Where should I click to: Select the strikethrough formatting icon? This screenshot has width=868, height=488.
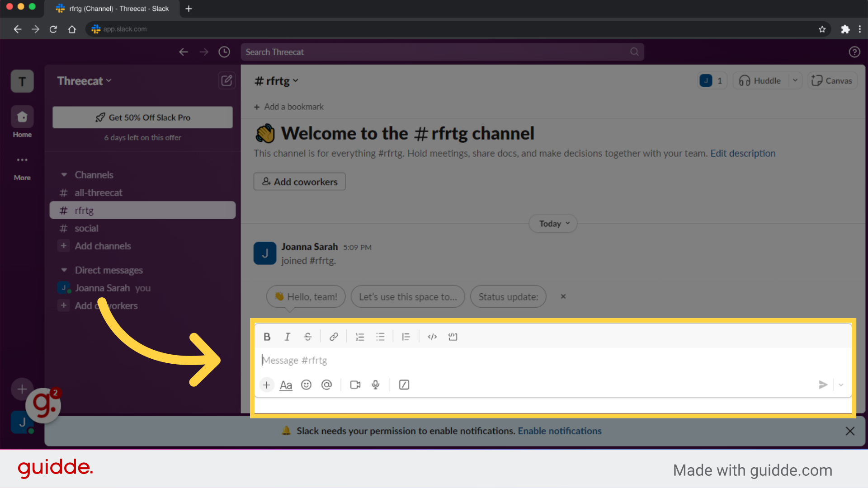point(307,336)
